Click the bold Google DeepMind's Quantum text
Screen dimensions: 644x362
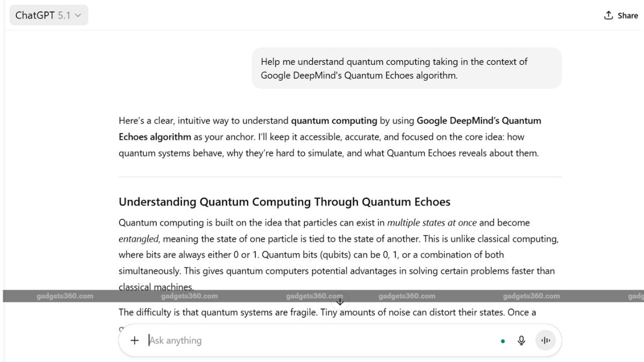click(479, 121)
